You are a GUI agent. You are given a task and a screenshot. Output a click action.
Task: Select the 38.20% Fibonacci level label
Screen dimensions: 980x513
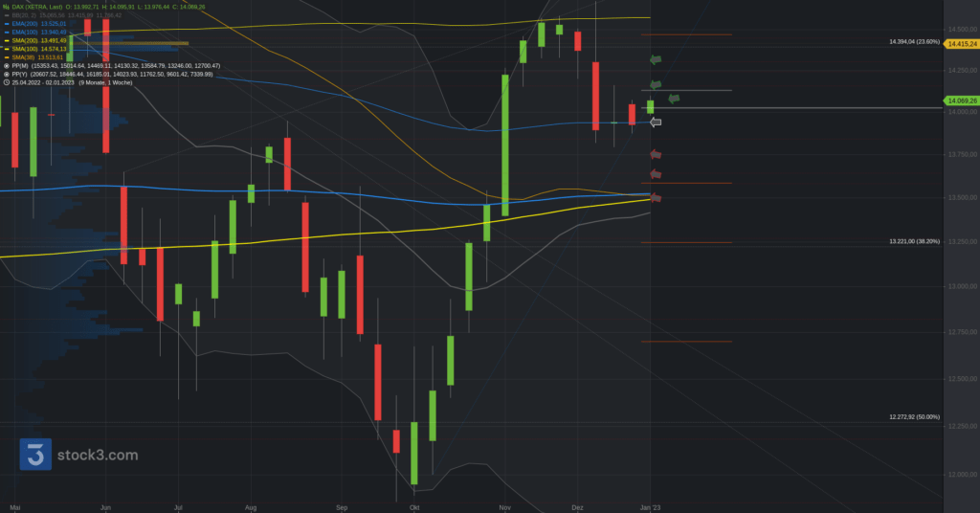click(913, 241)
